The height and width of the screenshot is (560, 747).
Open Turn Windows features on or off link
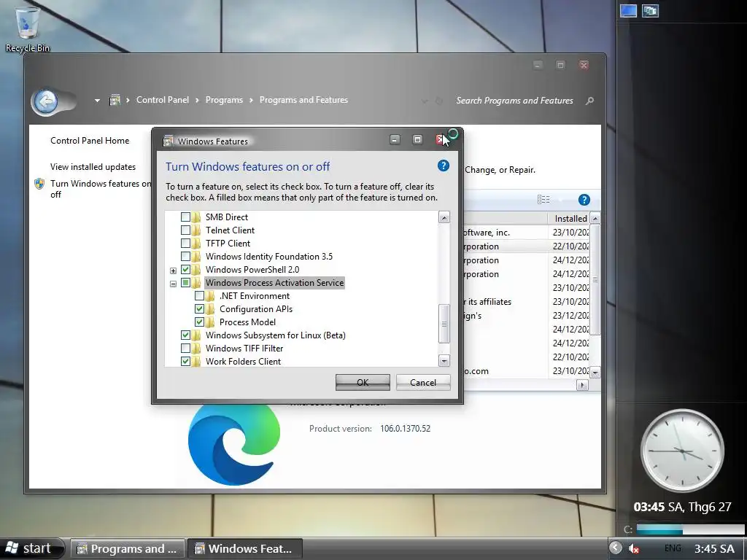pos(101,189)
